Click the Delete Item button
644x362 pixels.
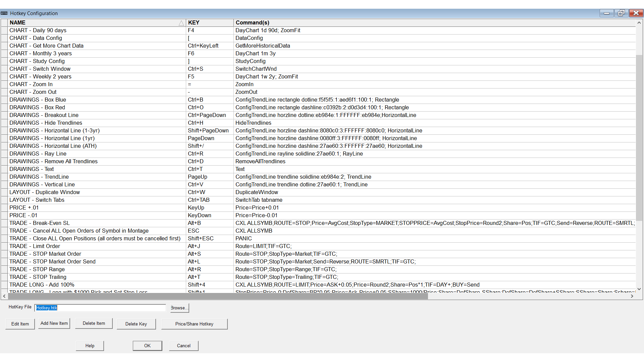(x=94, y=323)
